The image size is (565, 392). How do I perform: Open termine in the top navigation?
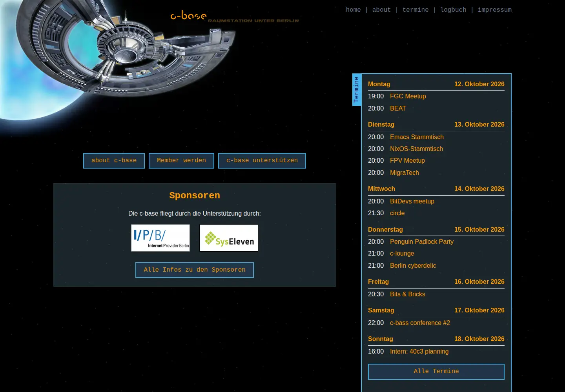pyautogui.click(x=416, y=10)
